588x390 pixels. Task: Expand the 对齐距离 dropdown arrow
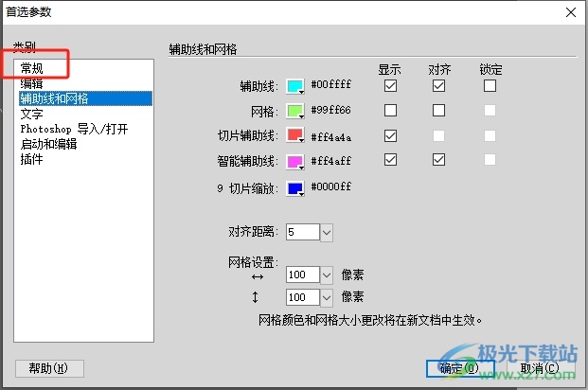[x=327, y=233]
